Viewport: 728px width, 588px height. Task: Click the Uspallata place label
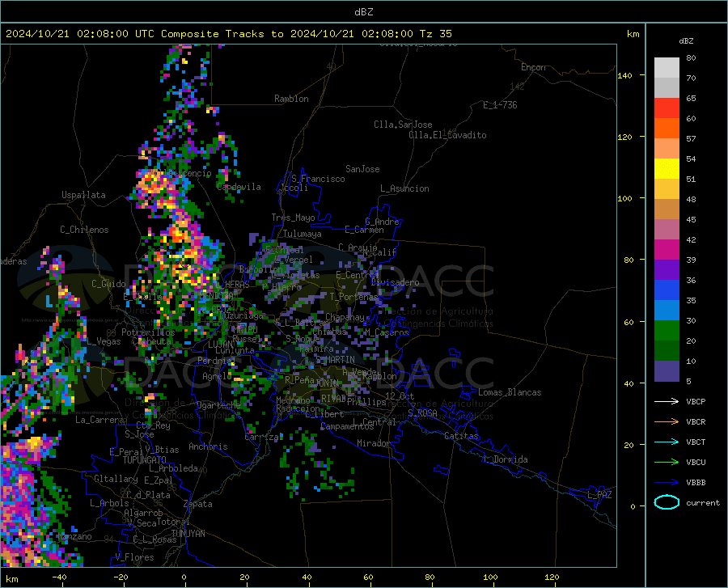(83, 195)
